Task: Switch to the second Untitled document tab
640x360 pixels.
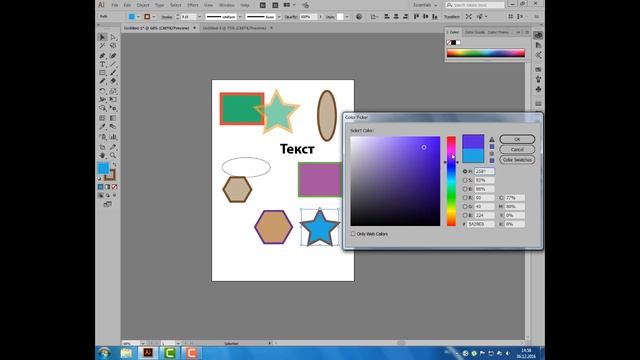Action: point(234,28)
